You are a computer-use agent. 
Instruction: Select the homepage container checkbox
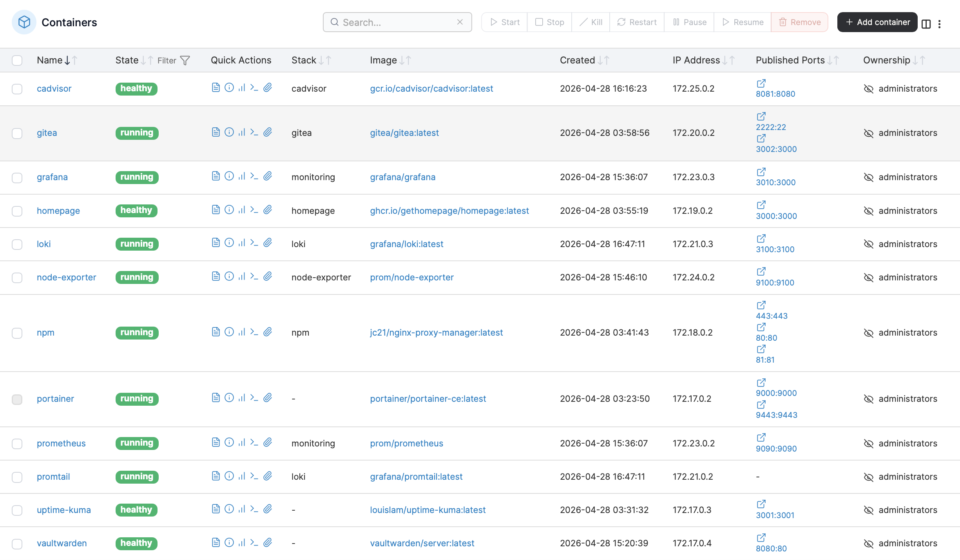17,211
